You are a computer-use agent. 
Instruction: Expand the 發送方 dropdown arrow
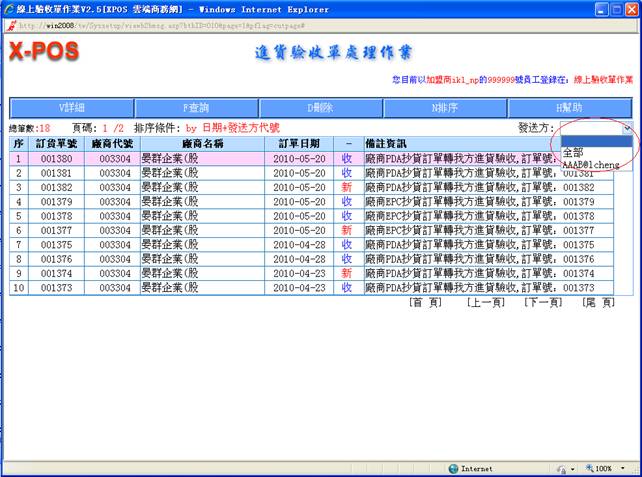(627, 129)
